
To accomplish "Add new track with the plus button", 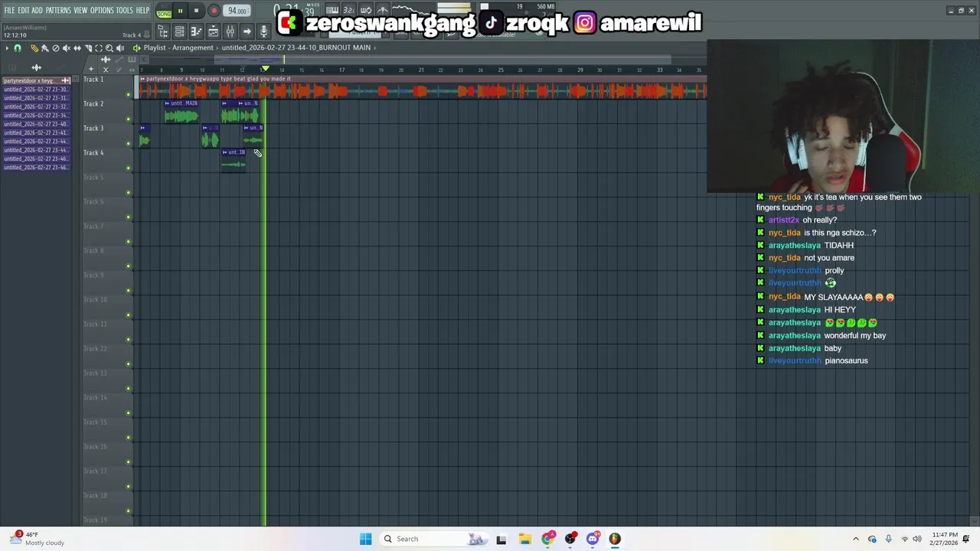I will click(x=91, y=70).
